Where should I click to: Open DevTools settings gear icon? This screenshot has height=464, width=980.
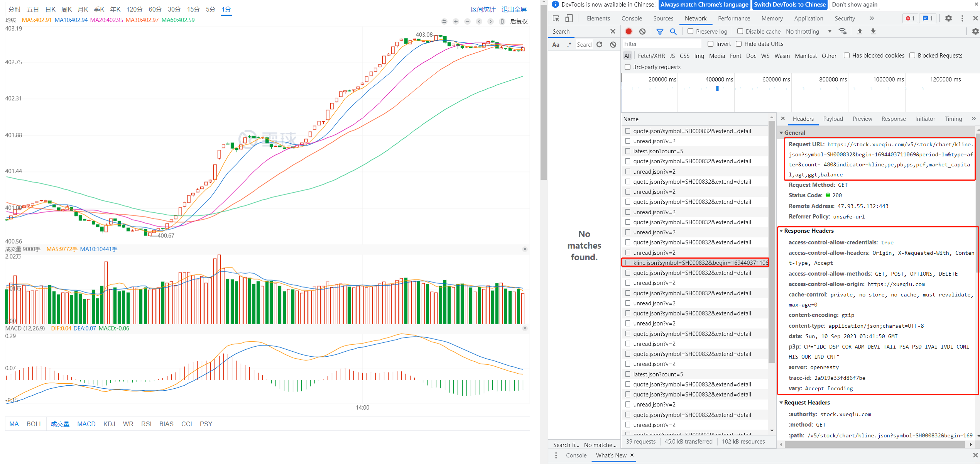coord(948,19)
